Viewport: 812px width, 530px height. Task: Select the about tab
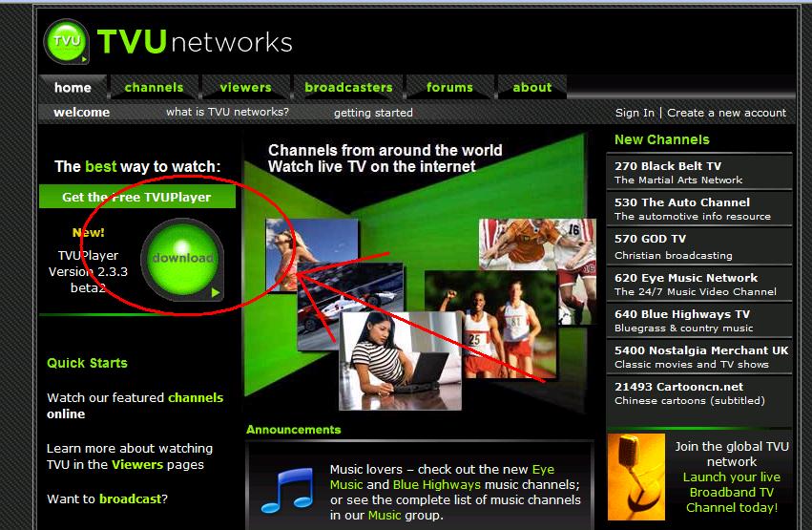point(531,88)
